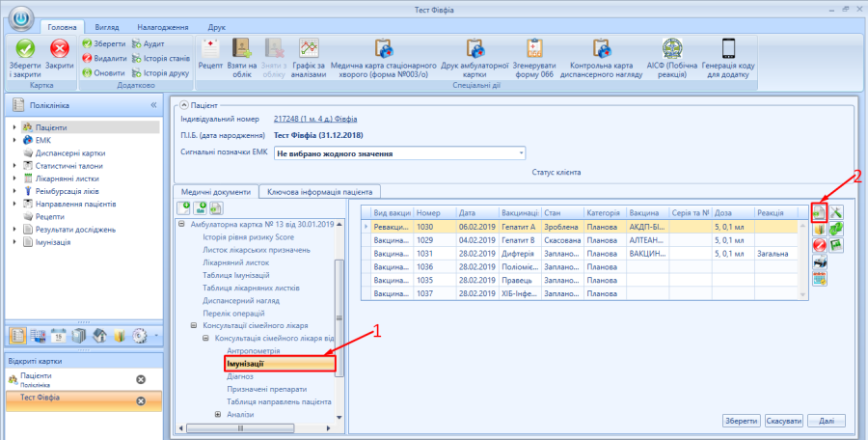Open the Рецепт prescription tool

[x=210, y=49]
